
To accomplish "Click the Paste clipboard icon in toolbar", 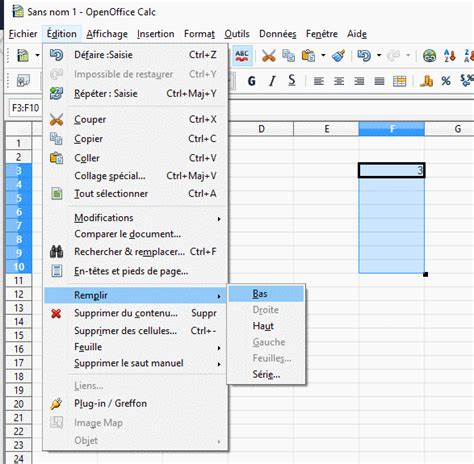I will 308,56.
